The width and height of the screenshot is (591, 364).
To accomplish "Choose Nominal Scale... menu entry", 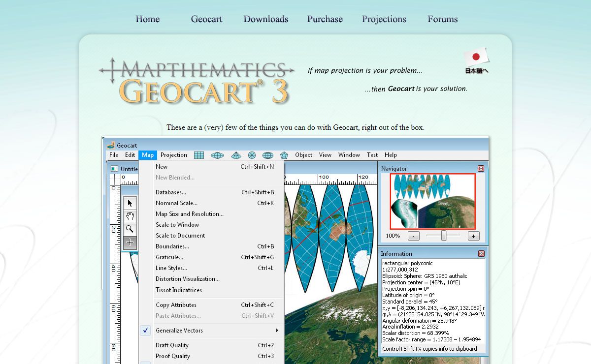I will [x=212, y=203].
